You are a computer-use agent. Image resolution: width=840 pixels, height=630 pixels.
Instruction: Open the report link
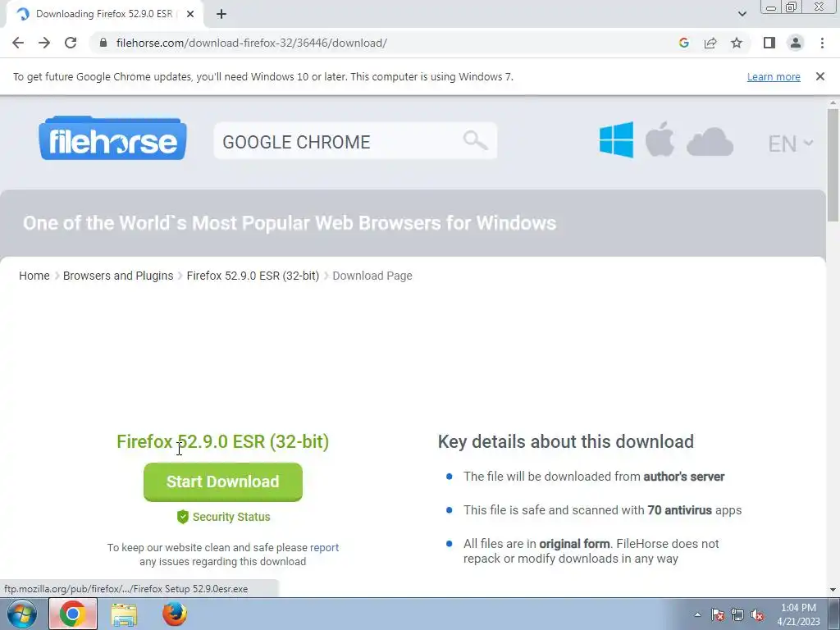pyautogui.click(x=324, y=547)
